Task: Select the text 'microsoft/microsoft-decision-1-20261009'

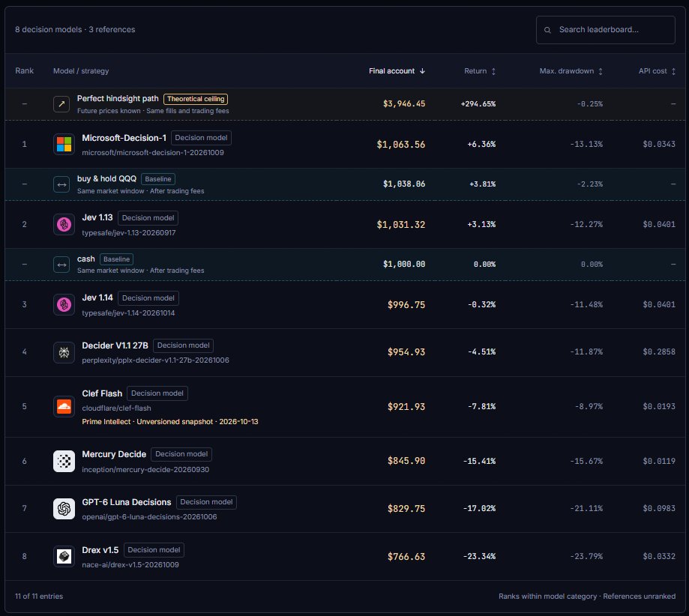Action: coord(153,152)
